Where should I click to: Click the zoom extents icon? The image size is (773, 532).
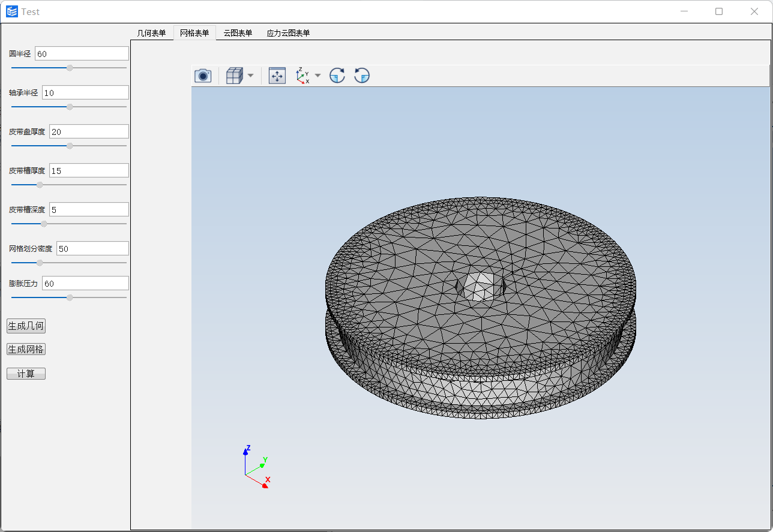[277, 76]
